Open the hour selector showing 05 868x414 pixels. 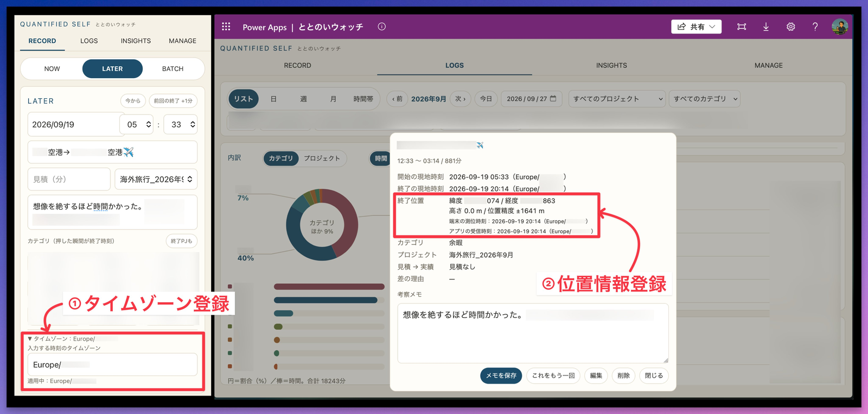[138, 125]
